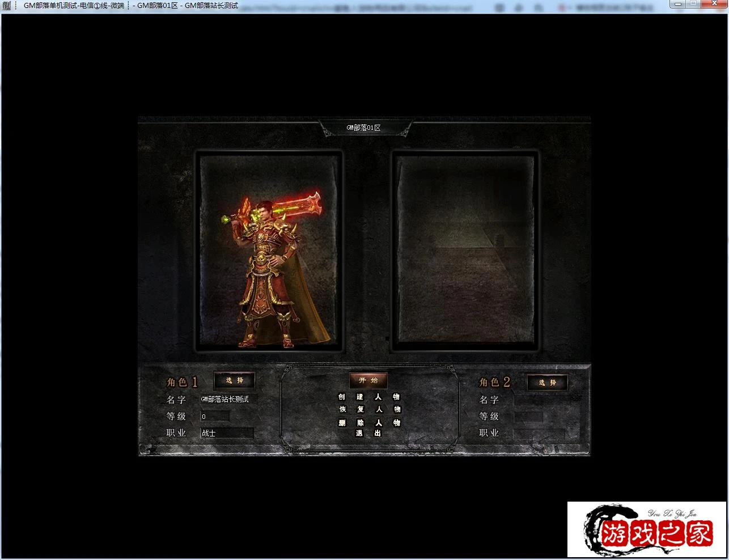Click character 1 level field showing 0
Screen dimensions: 729x560
[215, 416]
